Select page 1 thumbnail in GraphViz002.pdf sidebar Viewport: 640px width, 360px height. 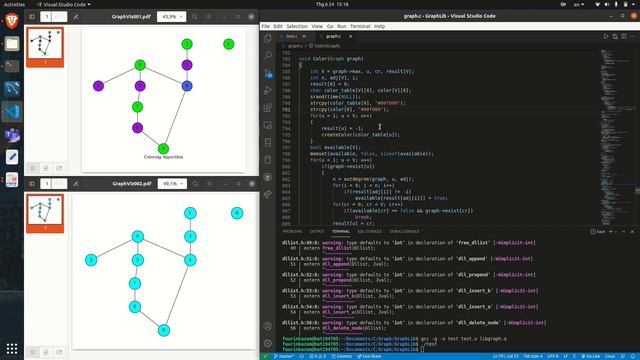pyautogui.click(x=45, y=213)
